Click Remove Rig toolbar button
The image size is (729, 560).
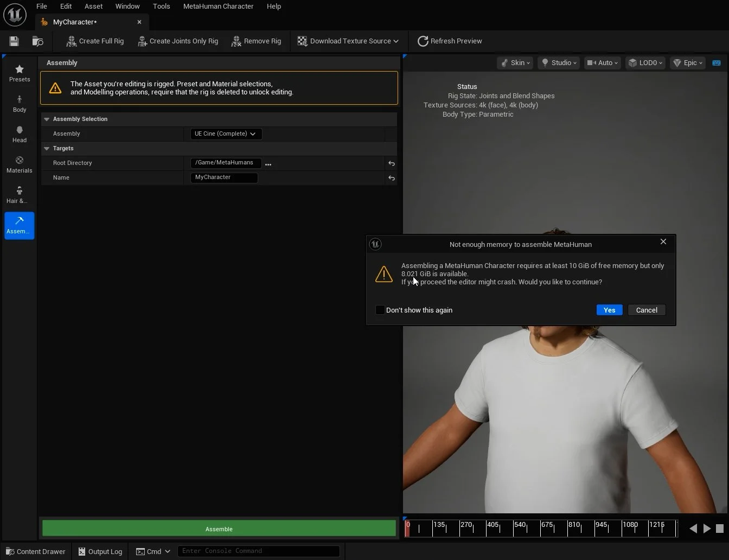coord(256,41)
